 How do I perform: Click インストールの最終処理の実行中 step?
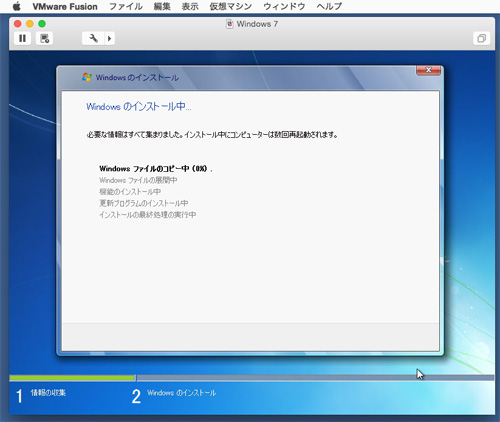point(147,215)
